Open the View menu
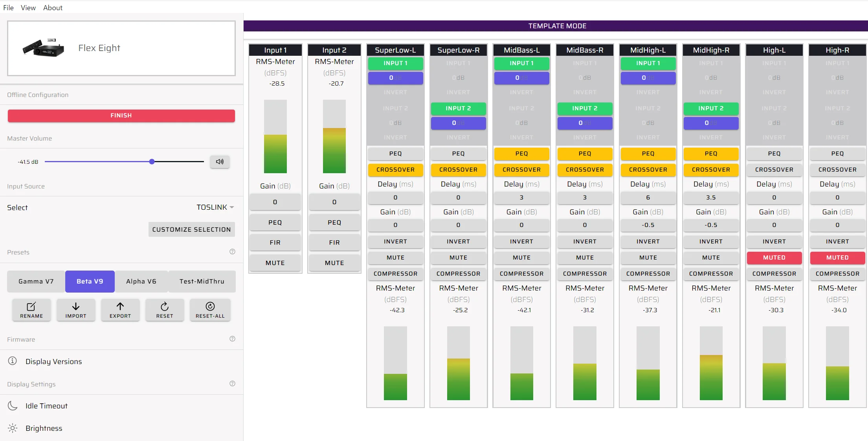 [x=28, y=8]
